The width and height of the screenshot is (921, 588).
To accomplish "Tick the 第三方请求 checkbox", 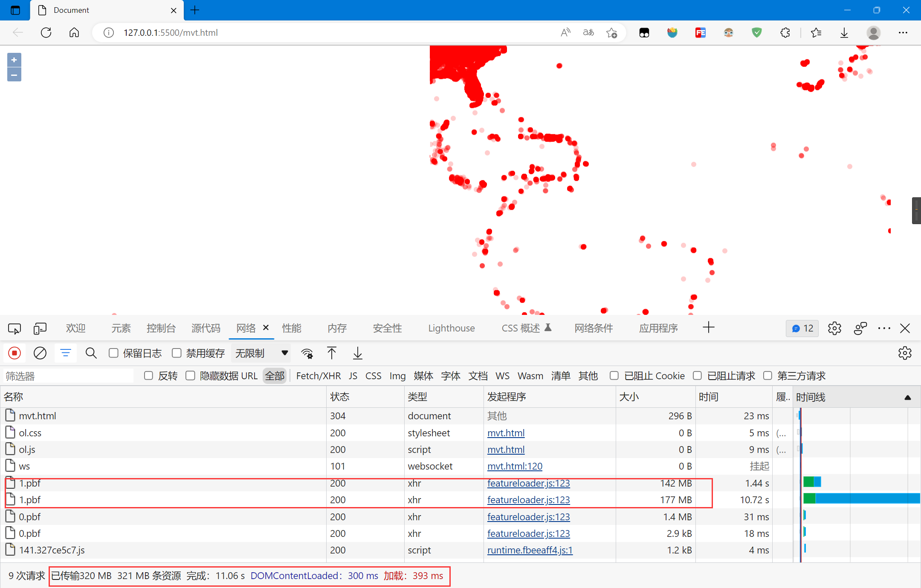I will pyautogui.click(x=767, y=376).
